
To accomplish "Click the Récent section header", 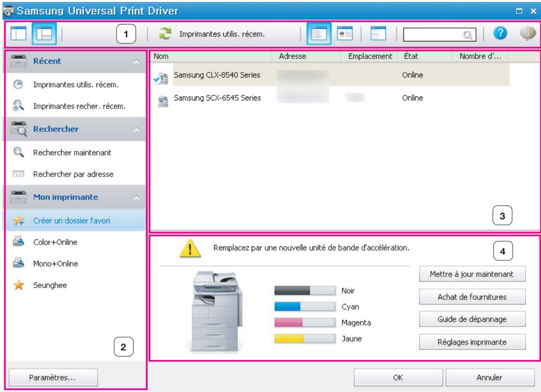I will [x=75, y=61].
